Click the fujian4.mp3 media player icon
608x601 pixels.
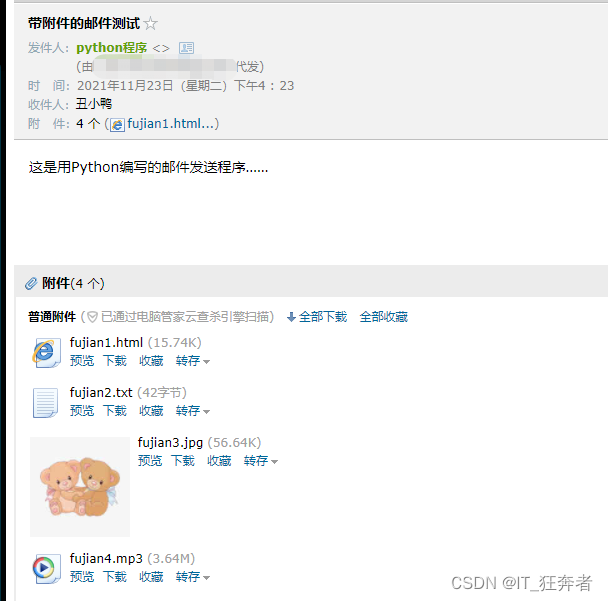(x=47, y=568)
